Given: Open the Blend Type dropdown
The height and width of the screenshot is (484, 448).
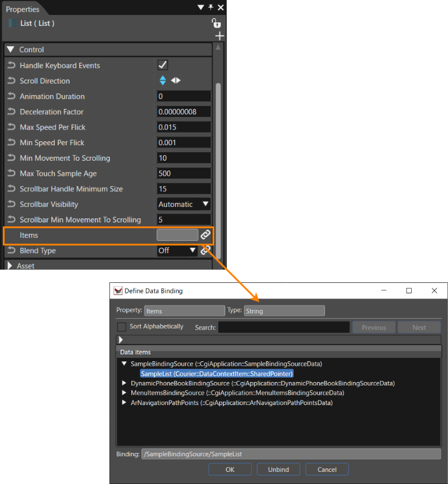Looking at the screenshot, I should [177, 250].
